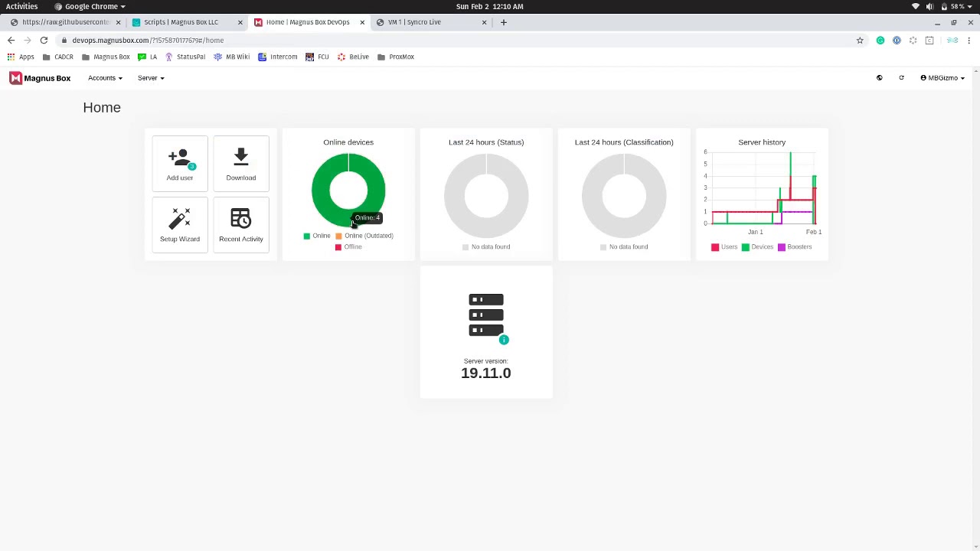Switch to the VM 1 | Syncro Live tab
980x551 pixels.
431,22
